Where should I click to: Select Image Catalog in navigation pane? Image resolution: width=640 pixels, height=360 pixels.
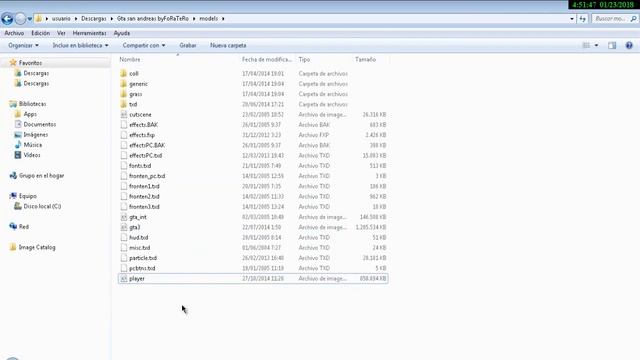[37, 247]
